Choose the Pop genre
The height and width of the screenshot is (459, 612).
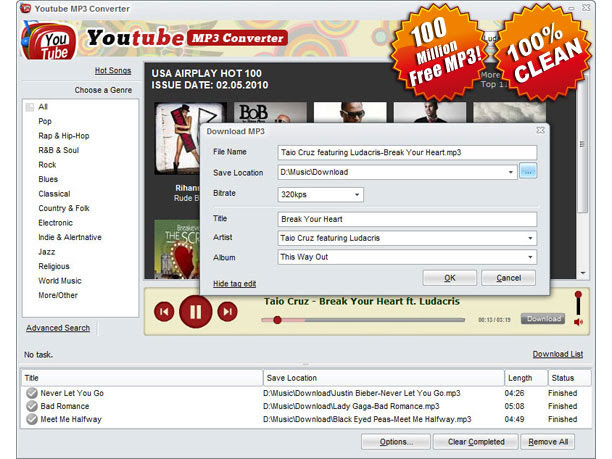[x=45, y=121]
